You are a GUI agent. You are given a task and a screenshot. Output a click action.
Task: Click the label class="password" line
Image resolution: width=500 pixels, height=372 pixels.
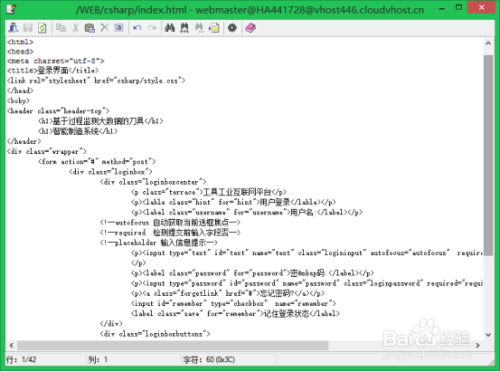(252, 273)
